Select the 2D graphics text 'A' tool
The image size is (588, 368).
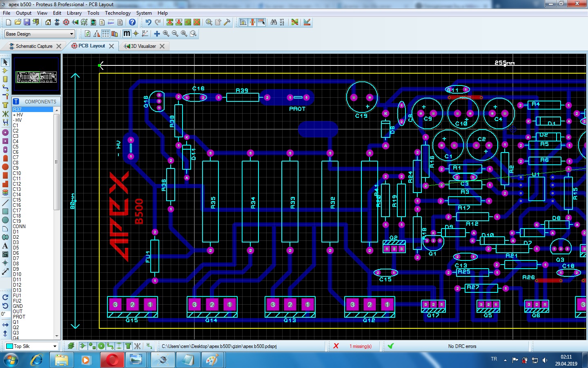[x=5, y=246]
